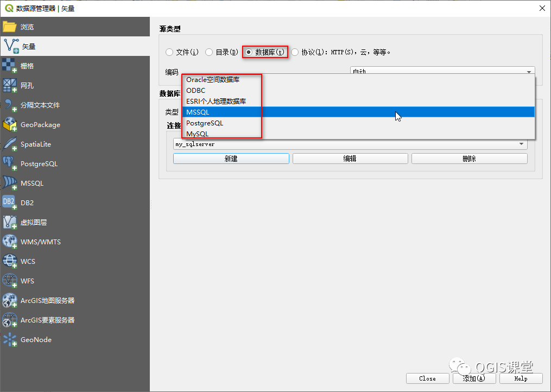Select the 矢量 vector layer icon
The height and width of the screenshot is (392, 551).
coord(11,46)
